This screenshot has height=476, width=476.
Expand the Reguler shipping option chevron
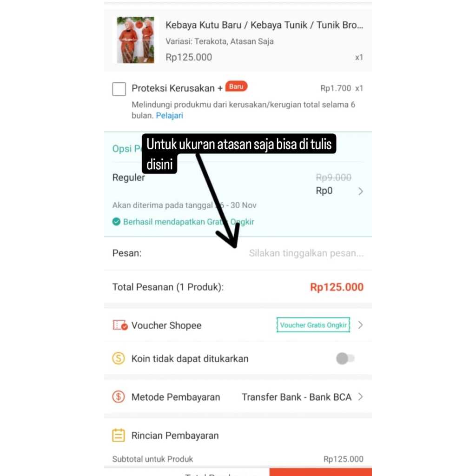pos(360,191)
